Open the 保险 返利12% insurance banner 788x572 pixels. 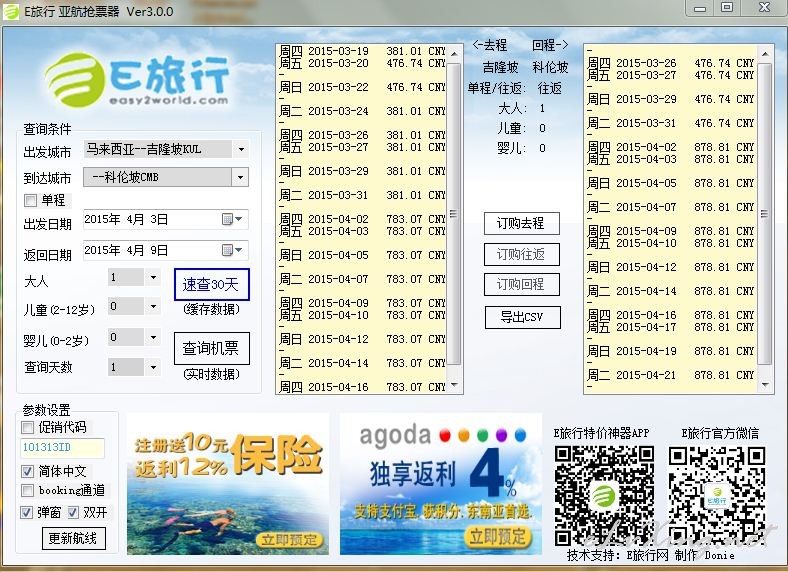click(228, 484)
